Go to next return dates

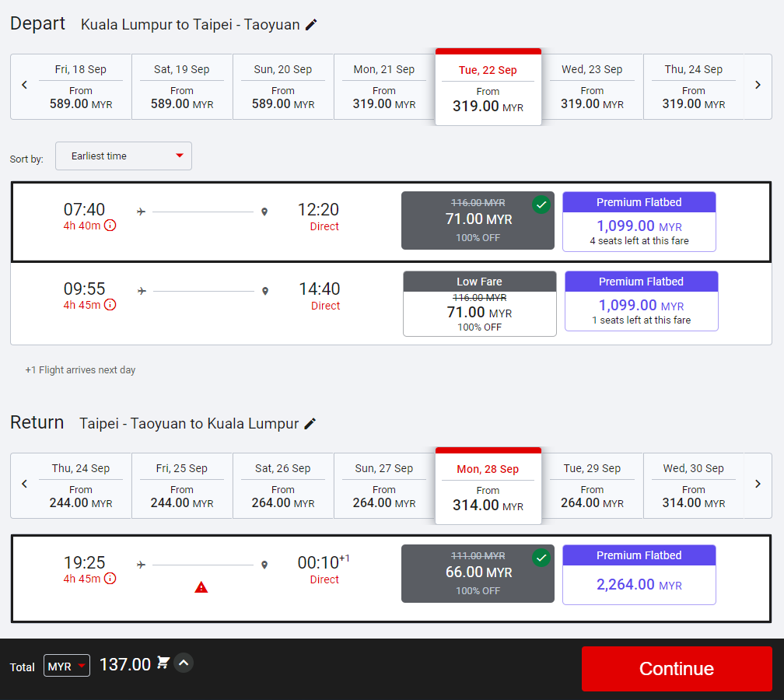tap(758, 484)
